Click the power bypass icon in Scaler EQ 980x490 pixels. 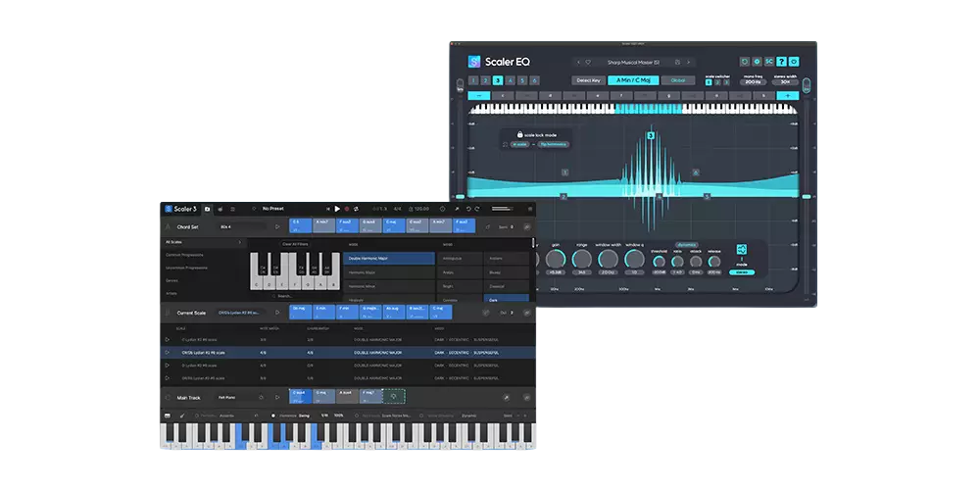point(795,62)
